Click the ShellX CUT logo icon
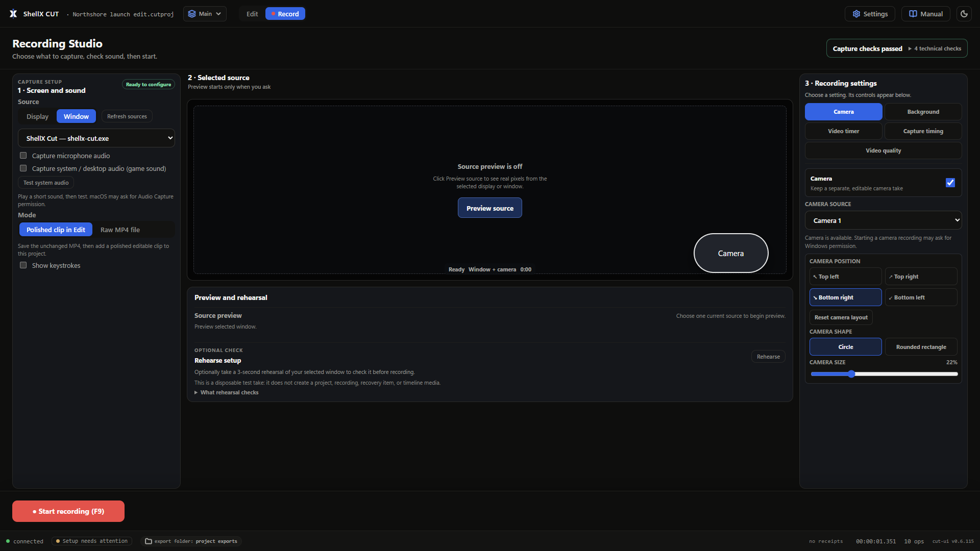Viewport: 980px width, 551px height. (13, 14)
